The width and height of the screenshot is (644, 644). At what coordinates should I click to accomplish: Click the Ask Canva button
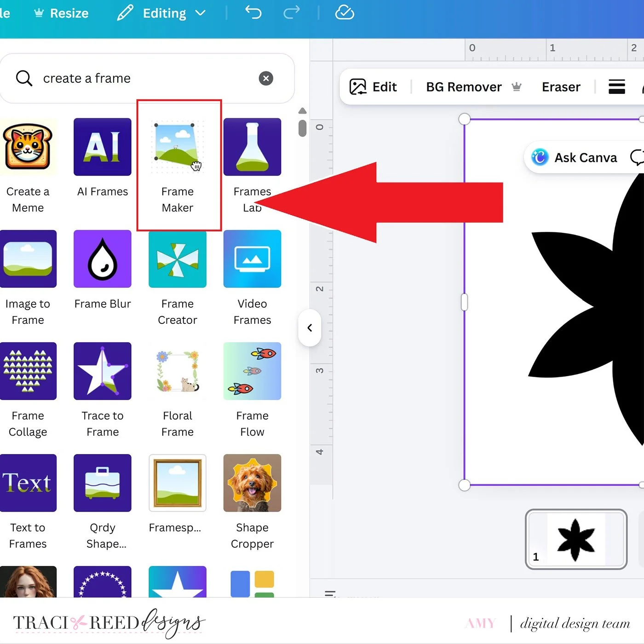coord(574,157)
